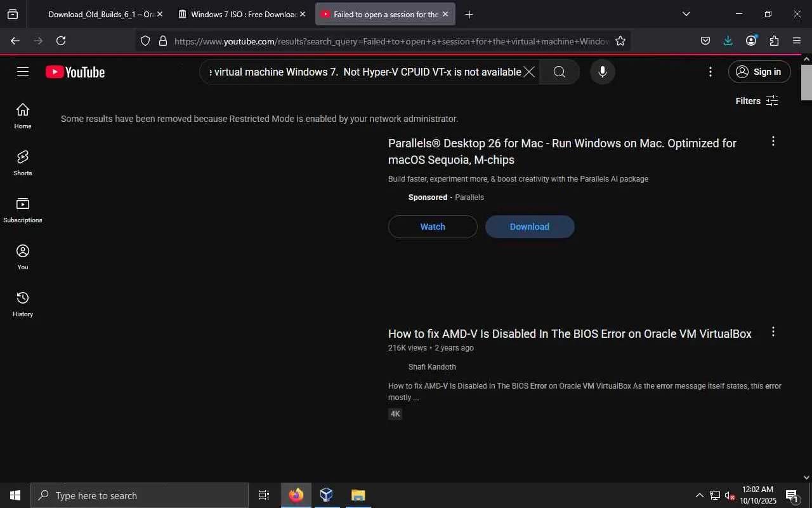This screenshot has height=508, width=812.
Task: Open File Explorer from the taskbar
Action: [x=358, y=495]
